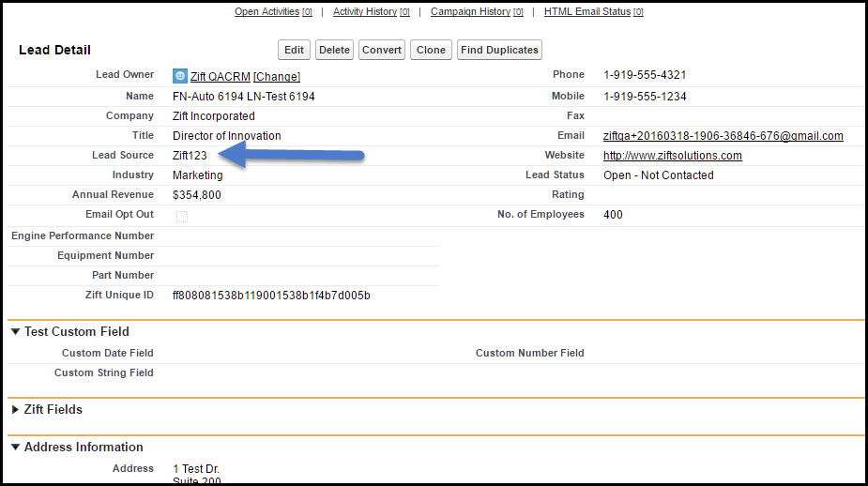Screen dimensions: 868x486
Task: Toggle the Email Opt Out checkbox
Action: pyautogui.click(x=182, y=217)
